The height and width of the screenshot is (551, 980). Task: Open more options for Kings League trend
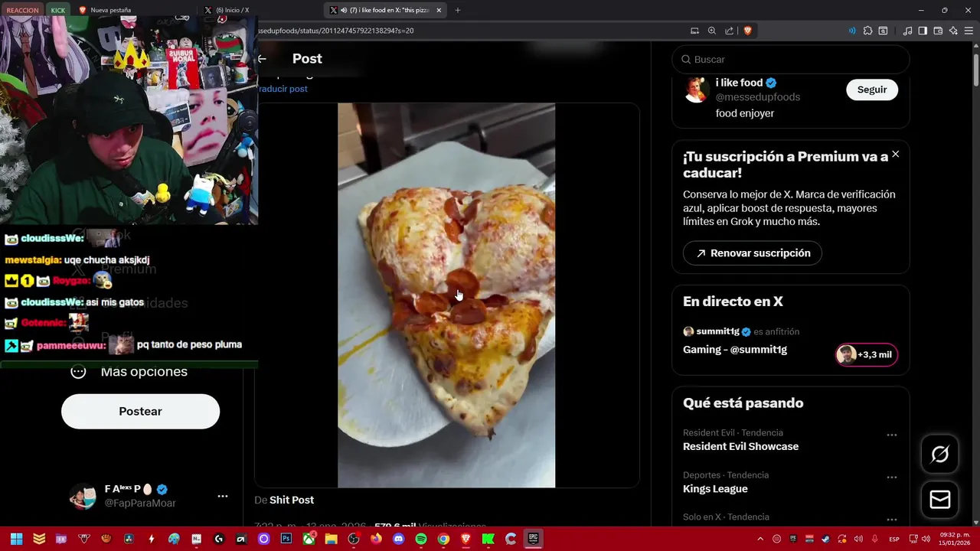(891, 477)
